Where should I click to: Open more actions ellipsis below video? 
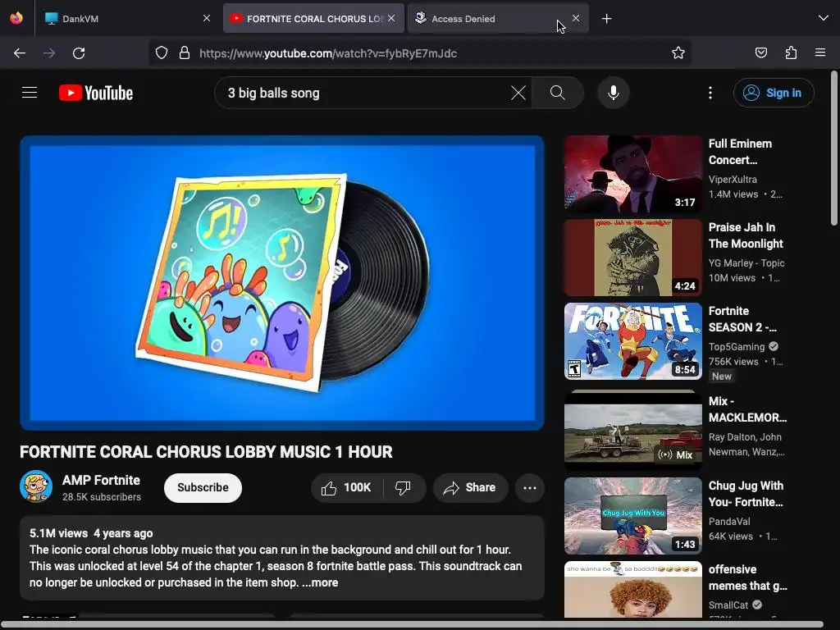pos(530,487)
